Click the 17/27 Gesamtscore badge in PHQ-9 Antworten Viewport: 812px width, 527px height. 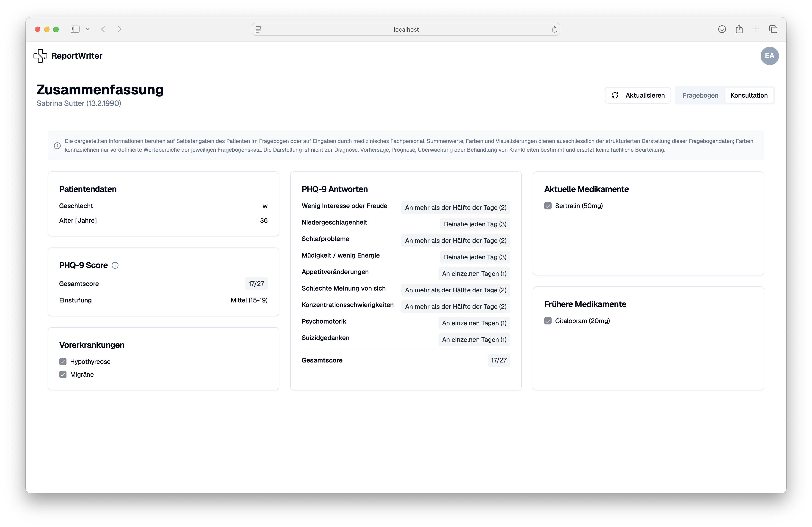[499, 360]
